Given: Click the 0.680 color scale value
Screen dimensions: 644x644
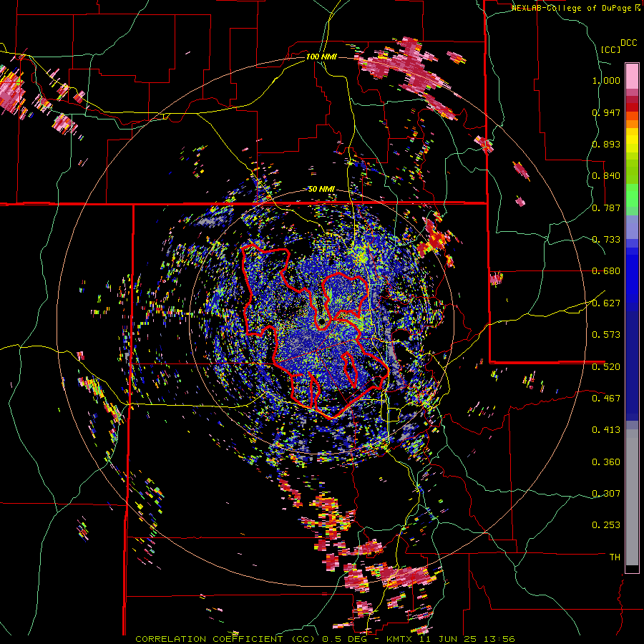Looking at the screenshot, I should [x=606, y=271].
